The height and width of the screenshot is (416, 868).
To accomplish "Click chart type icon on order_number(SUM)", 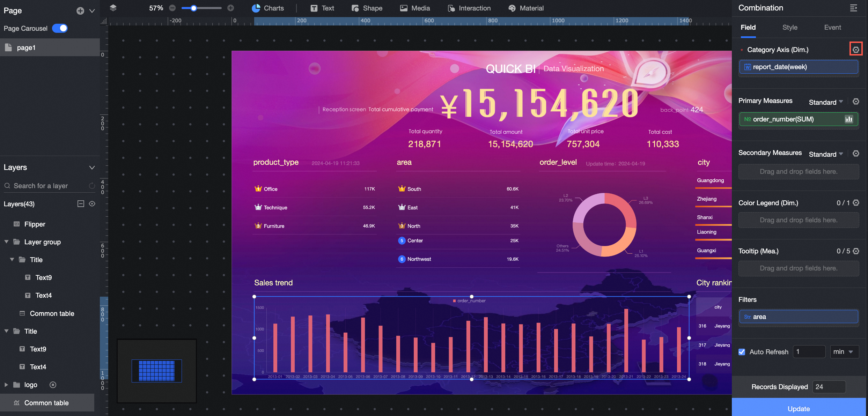I will pos(849,119).
